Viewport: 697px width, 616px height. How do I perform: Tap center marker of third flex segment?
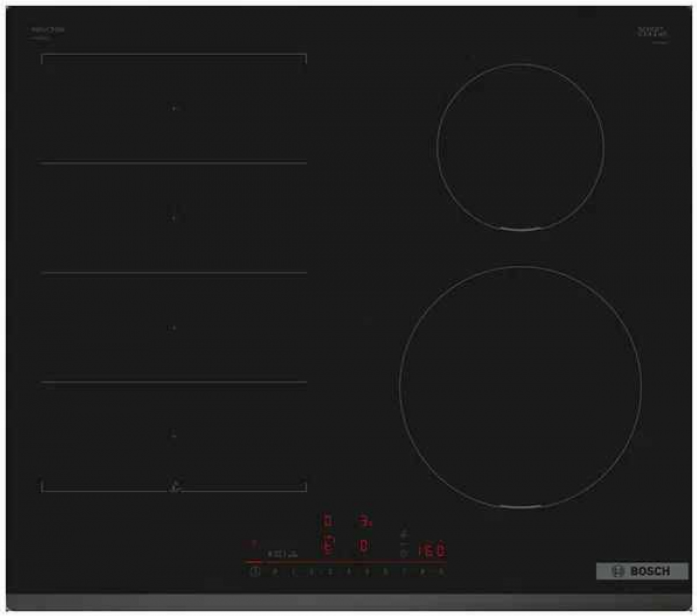coord(173,328)
